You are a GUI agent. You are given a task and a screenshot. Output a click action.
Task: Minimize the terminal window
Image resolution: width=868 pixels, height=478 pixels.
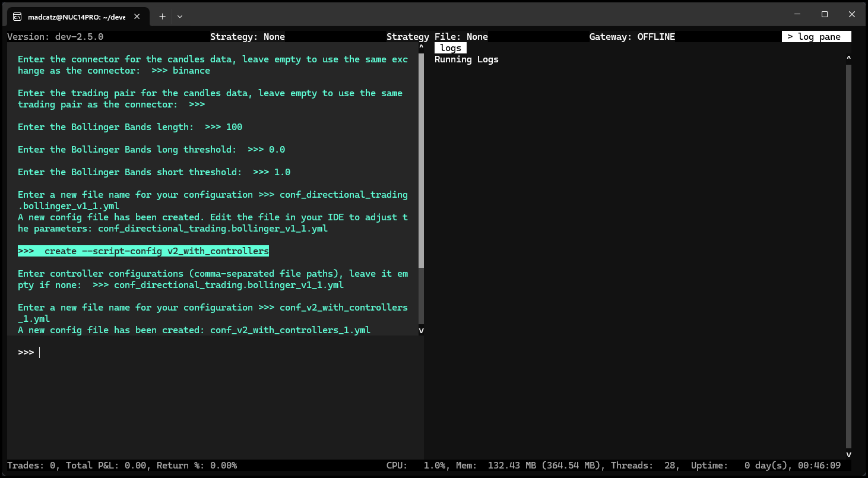(x=797, y=15)
